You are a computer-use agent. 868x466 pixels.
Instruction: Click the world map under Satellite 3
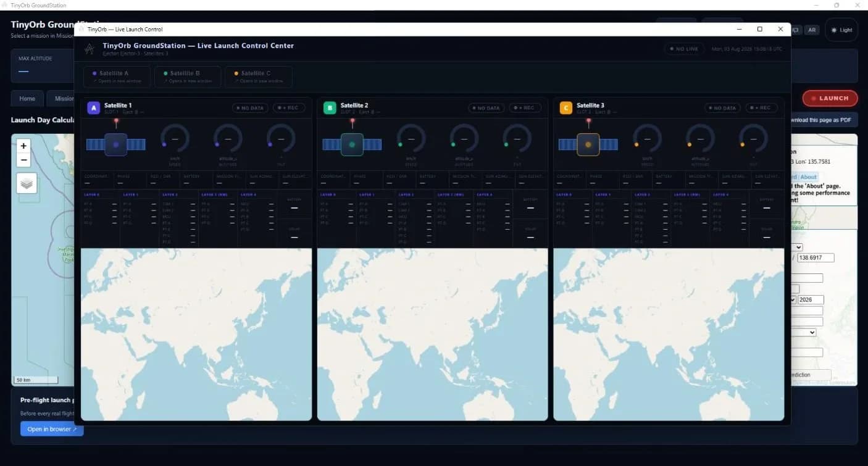669,334
